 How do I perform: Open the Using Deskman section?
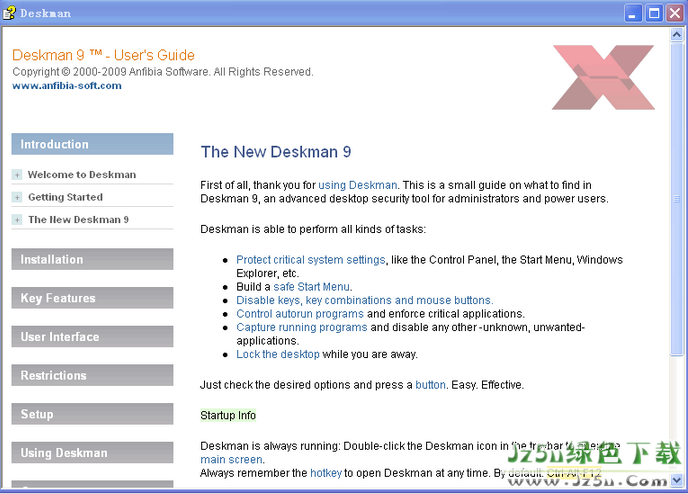pyautogui.click(x=92, y=452)
